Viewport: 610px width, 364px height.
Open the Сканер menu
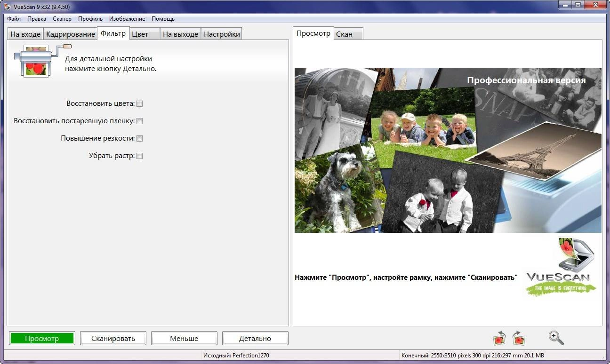coord(62,19)
